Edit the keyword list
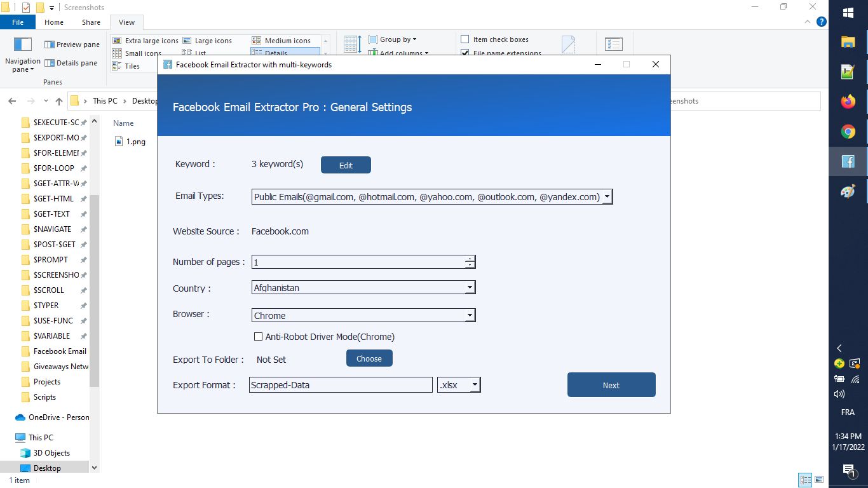Screen dimensions: 868x488 (x=346, y=165)
